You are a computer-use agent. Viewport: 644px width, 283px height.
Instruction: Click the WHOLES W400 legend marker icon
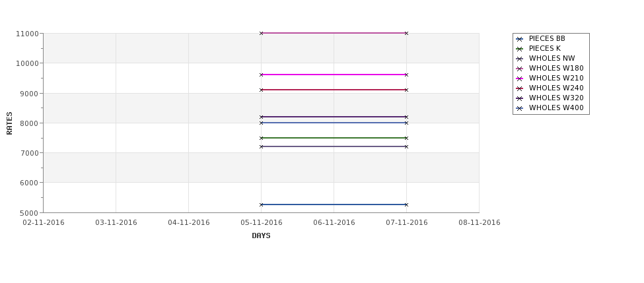520,109
